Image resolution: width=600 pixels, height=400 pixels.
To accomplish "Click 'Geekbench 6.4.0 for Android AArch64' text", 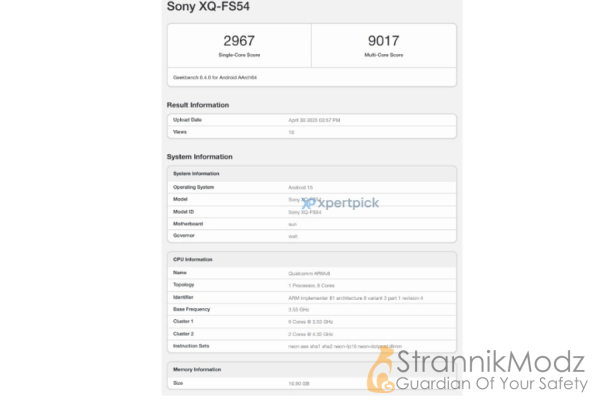I will click(215, 77).
